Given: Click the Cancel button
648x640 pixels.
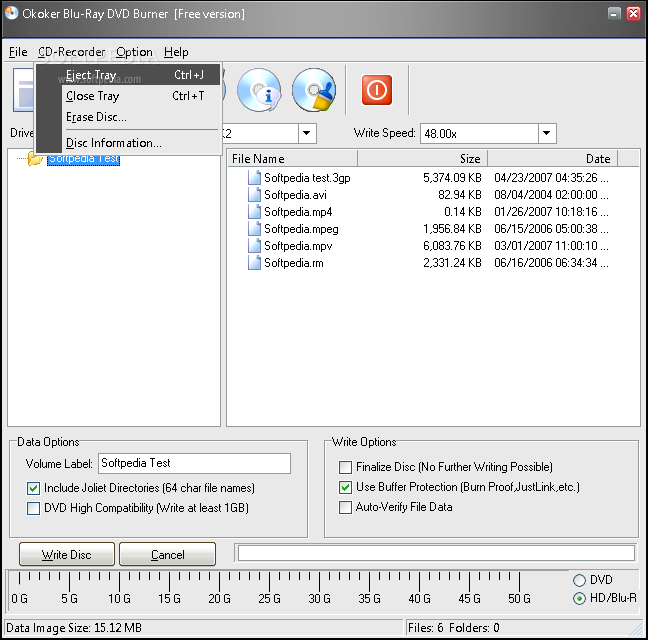Looking at the screenshot, I should click(x=167, y=554).
